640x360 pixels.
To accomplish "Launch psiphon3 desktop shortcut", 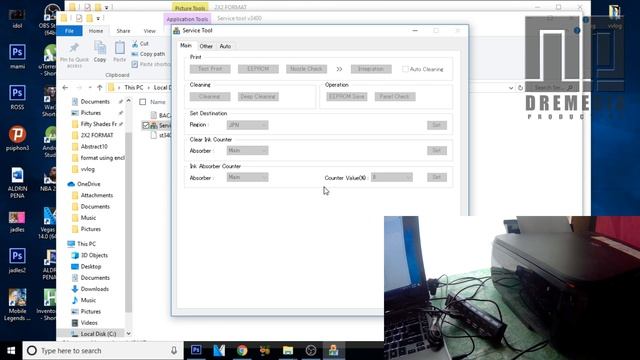I will pyautogui.click(x=17, y=138).
